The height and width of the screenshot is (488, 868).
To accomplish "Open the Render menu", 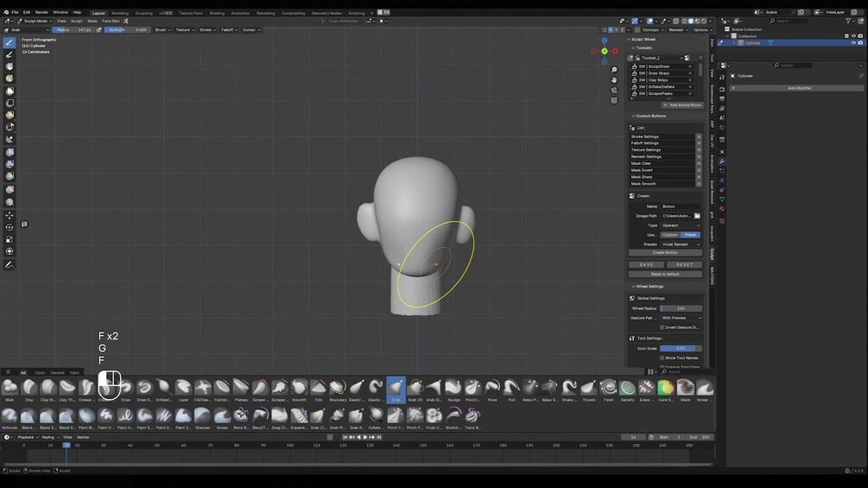I will click(x=41, y=12).
